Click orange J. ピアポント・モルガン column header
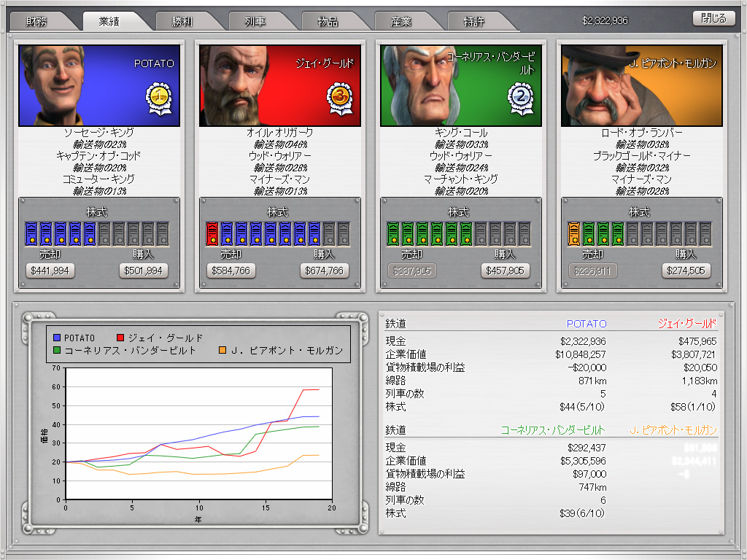The width and height of the screenshot is (747, 560). 673,430
